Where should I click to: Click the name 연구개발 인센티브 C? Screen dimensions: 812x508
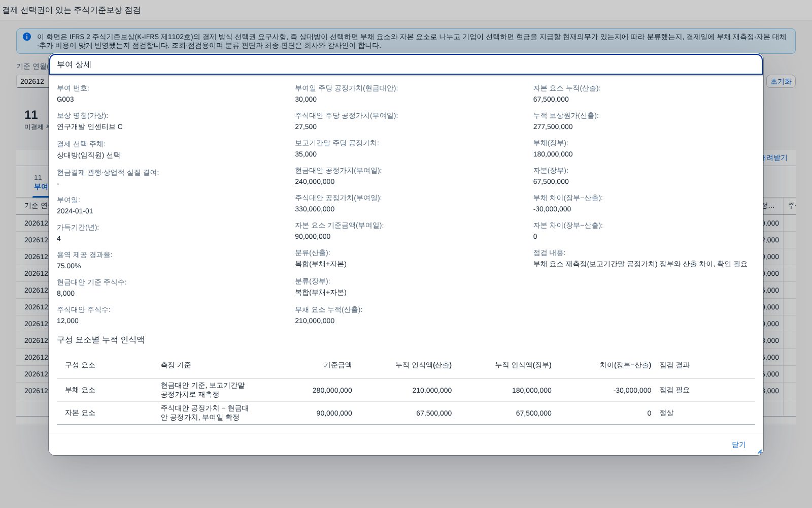(x=89, y=127)
